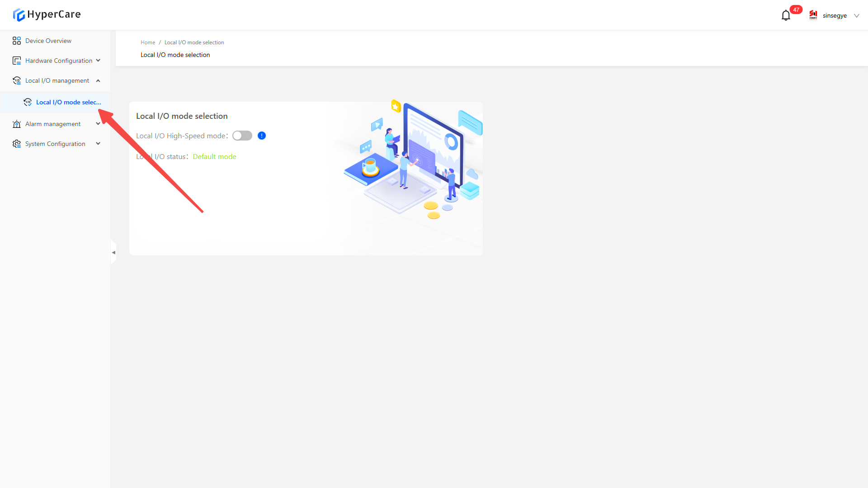The width and height of the screenshot is (868, 488).
Task: Open the sinsegye account dropdown arrow
Action: pyautogui.click(x=856, y=16)
